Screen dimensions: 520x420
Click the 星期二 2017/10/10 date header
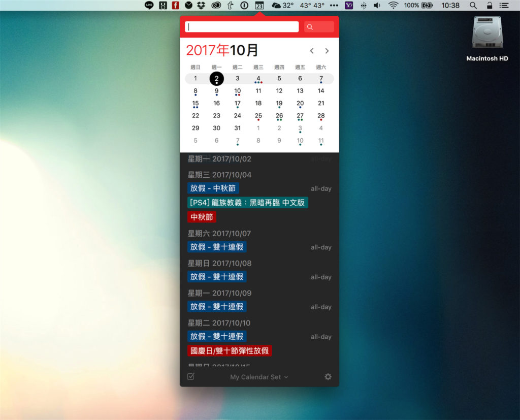[x=219, y=323]
